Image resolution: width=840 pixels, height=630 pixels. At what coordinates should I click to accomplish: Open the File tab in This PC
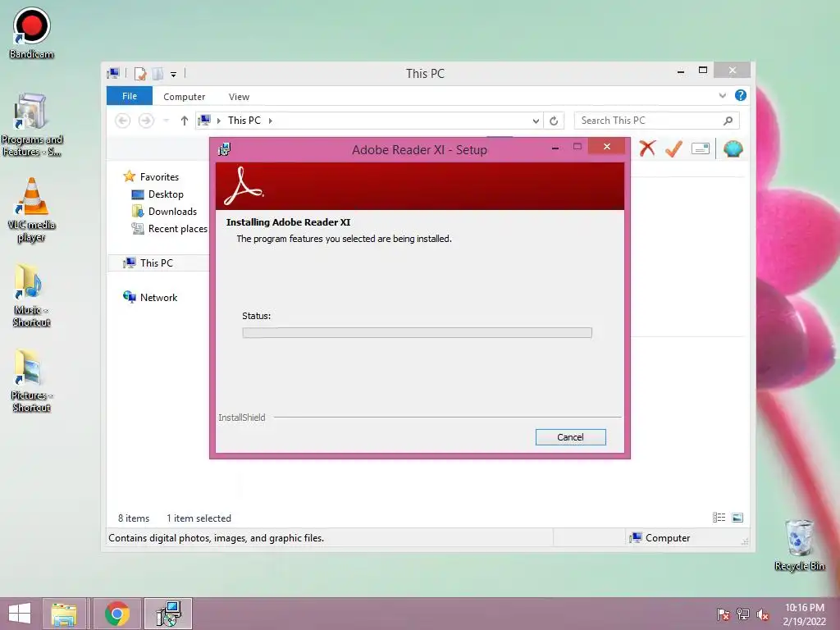(x=130, y=96)
